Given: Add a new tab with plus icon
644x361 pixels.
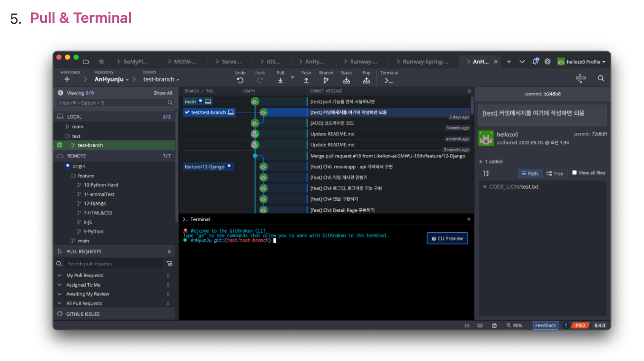Looking at the screenshot, I should point(509,61).
